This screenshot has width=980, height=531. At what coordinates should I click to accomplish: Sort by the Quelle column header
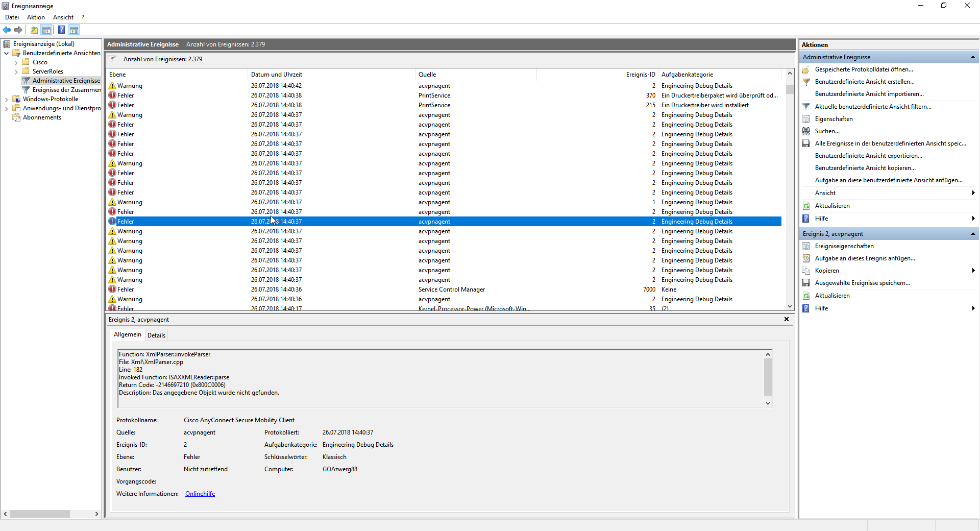[476, 75]
